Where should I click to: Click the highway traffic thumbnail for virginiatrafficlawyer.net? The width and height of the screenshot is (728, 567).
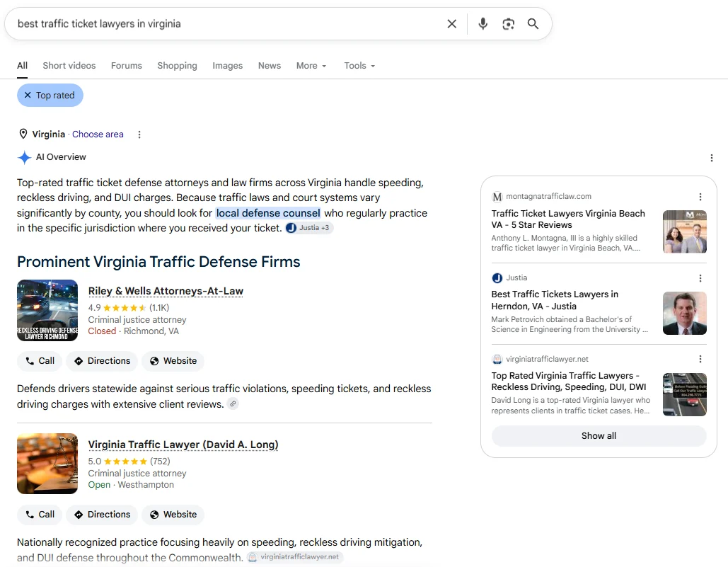pos(685,394)
